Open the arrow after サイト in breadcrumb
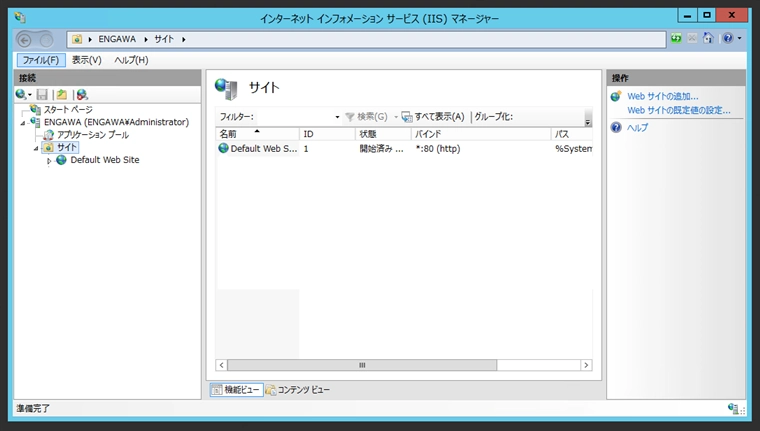760x431 pixels. pyautogui.click(x=184, y=39)
